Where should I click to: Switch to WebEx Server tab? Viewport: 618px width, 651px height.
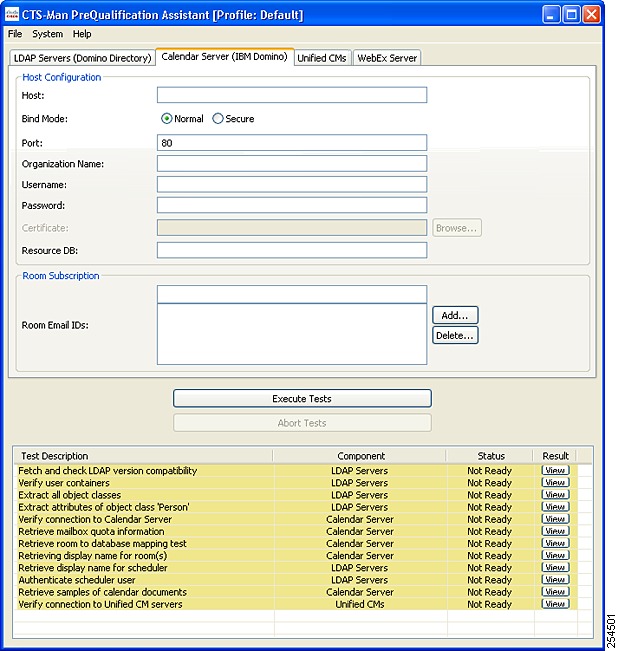pos(387,58)
